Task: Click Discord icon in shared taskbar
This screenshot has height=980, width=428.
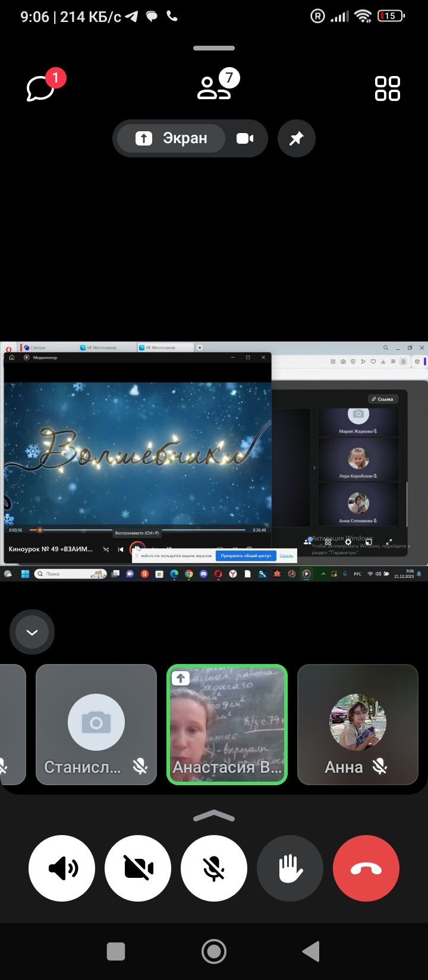Action: (204, 574)
